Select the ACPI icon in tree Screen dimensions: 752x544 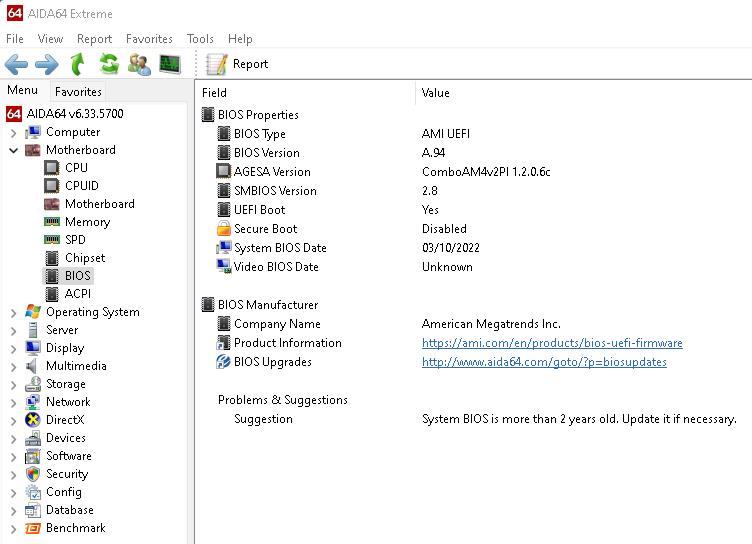click(52, 294)
